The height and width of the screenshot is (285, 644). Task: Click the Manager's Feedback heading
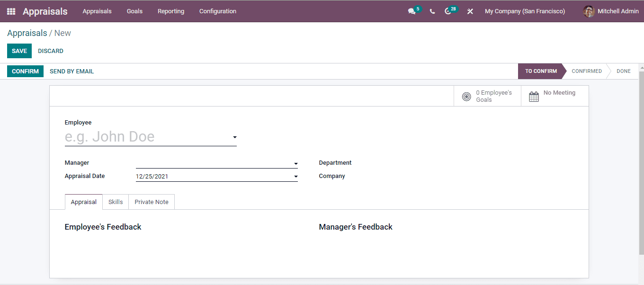pos(356,227)
